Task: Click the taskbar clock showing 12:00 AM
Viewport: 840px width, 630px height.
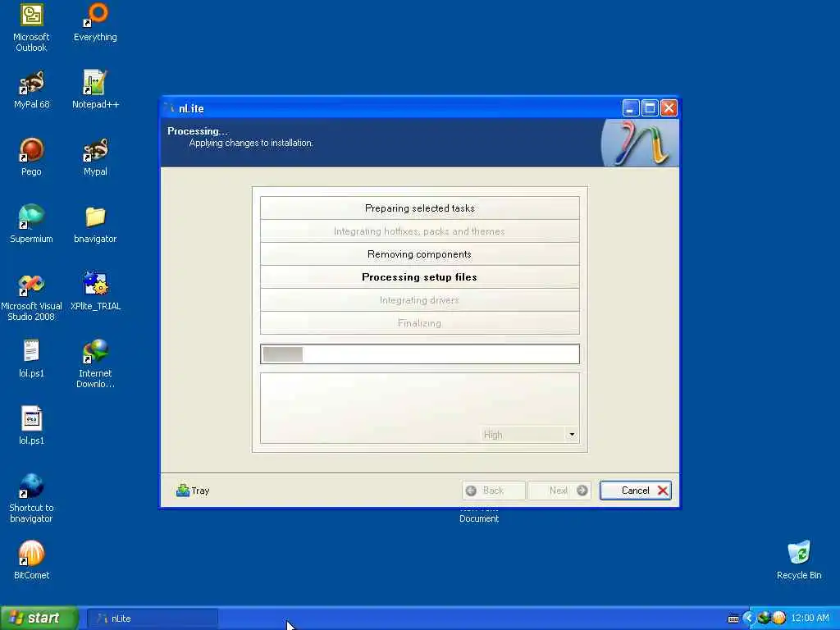Action: tap(810, 619)
